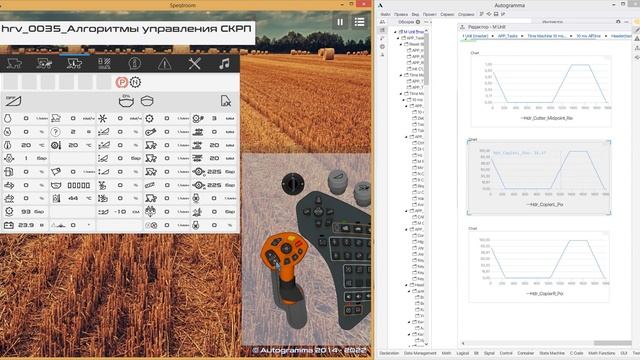
Task: Select the middle chart with selection frame
Action: (539, 177)
